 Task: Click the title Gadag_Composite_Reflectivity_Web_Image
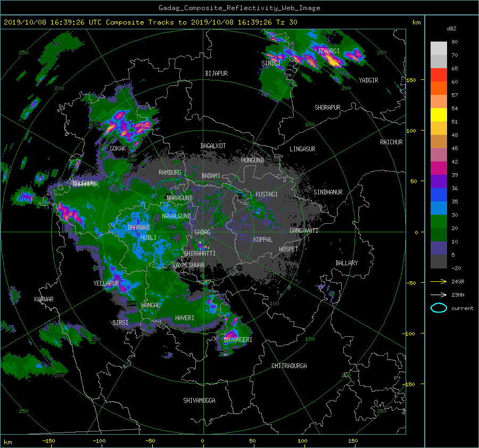click(239, 8)
